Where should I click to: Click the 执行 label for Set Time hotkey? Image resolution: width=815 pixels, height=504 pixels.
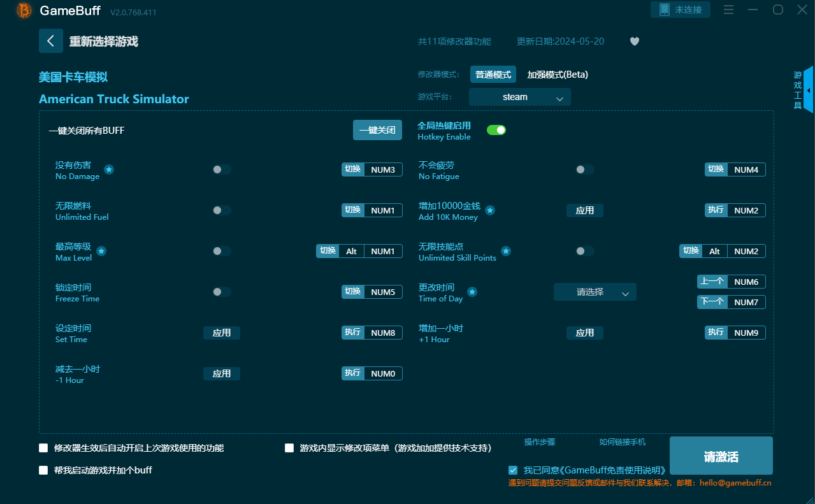[x=353, y=333]
